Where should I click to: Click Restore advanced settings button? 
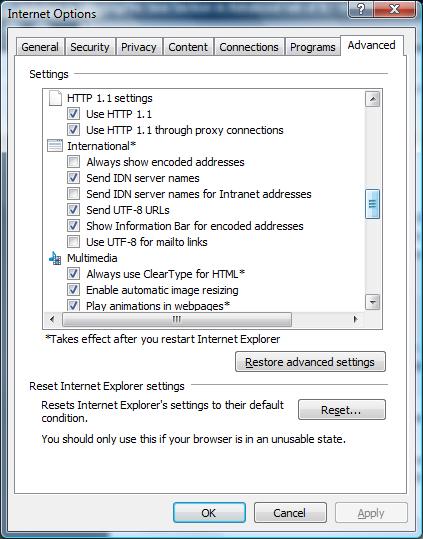310,362
